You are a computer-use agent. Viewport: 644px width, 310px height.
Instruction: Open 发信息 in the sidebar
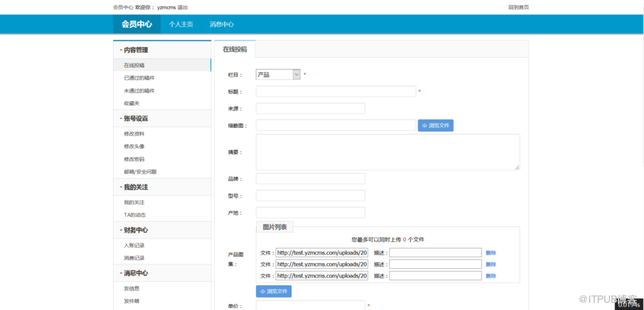[132, 288]
